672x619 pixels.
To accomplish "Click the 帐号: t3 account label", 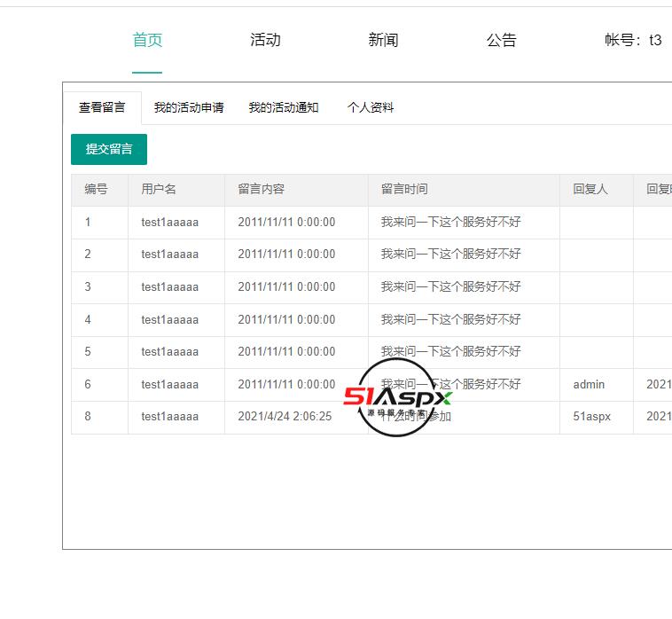I will pos(633,40).
